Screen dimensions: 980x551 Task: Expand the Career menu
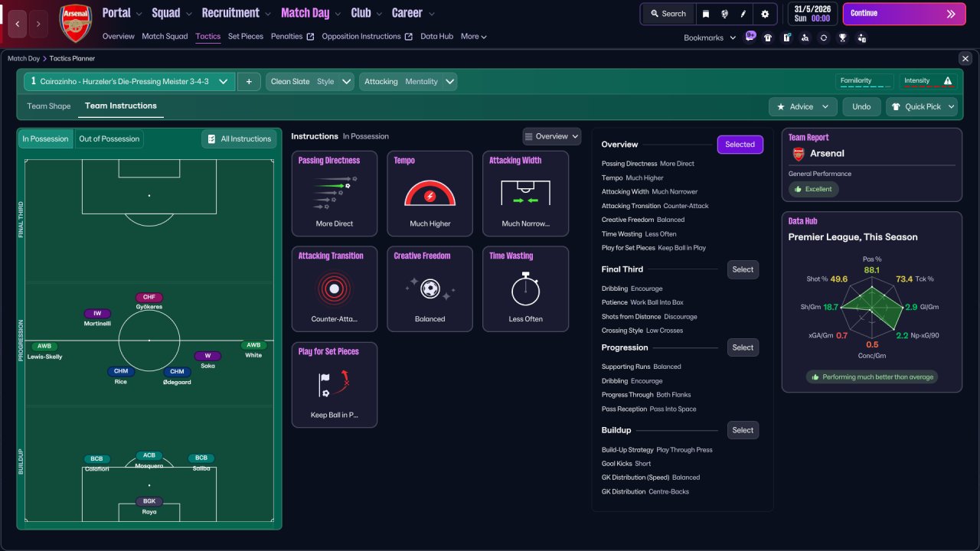point(413,13)
